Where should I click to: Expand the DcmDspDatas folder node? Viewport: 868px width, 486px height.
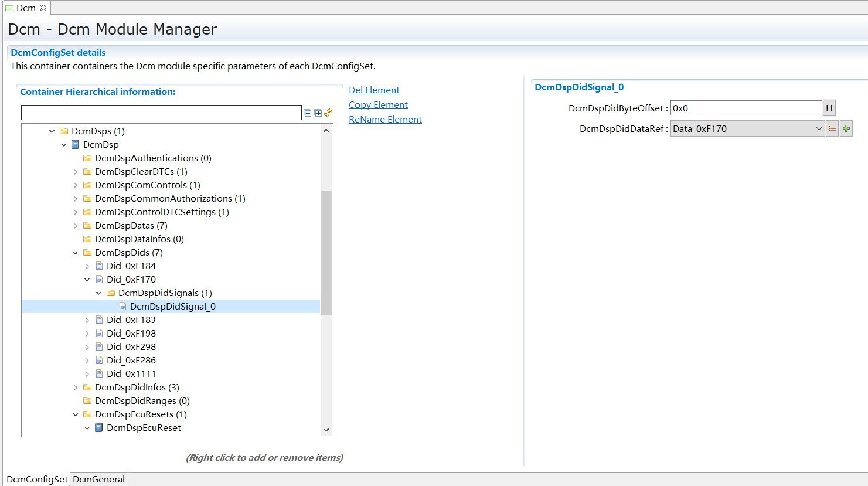click(76, 226)
